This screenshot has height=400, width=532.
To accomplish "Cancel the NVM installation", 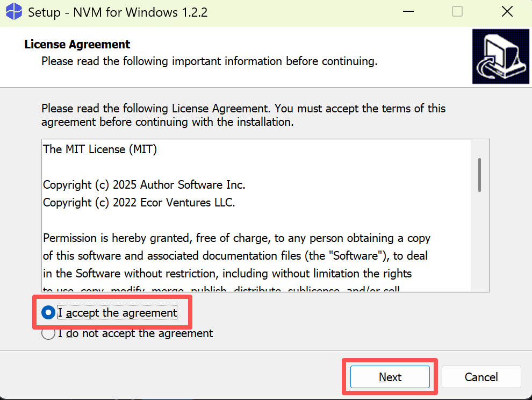I will click(481, 377).
